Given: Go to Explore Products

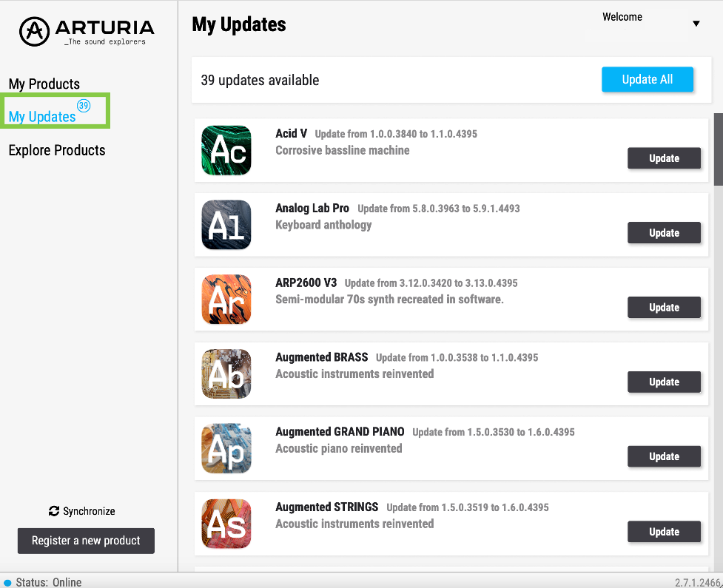Looking at the screenshot, I should pos(57,150).
